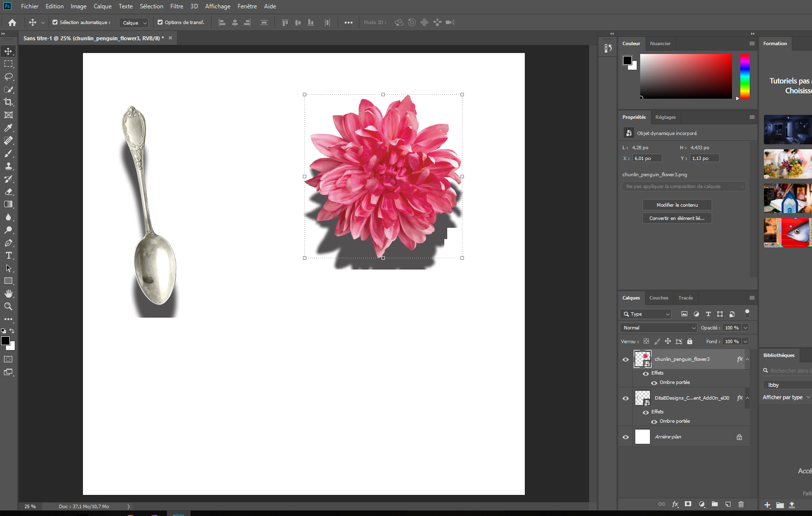Open the Calques panel menu
The image size is (812, 516).
(x=752, y=298)
